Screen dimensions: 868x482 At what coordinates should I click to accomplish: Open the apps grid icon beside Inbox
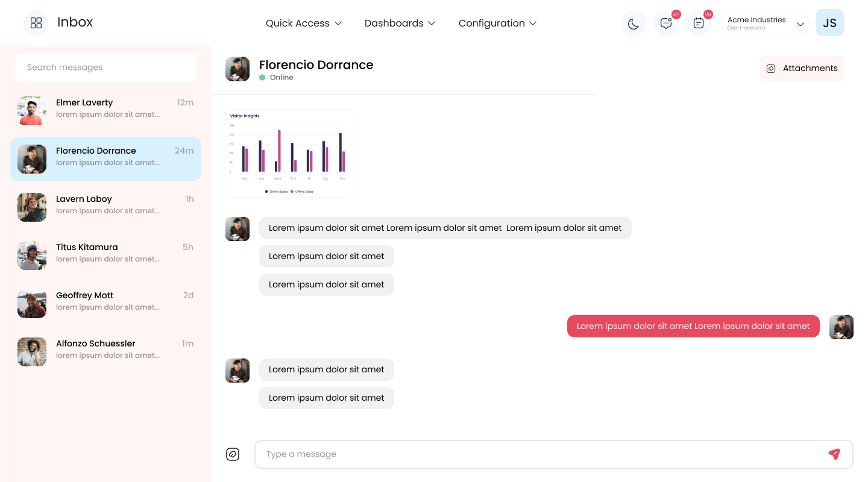coord(36,23)
